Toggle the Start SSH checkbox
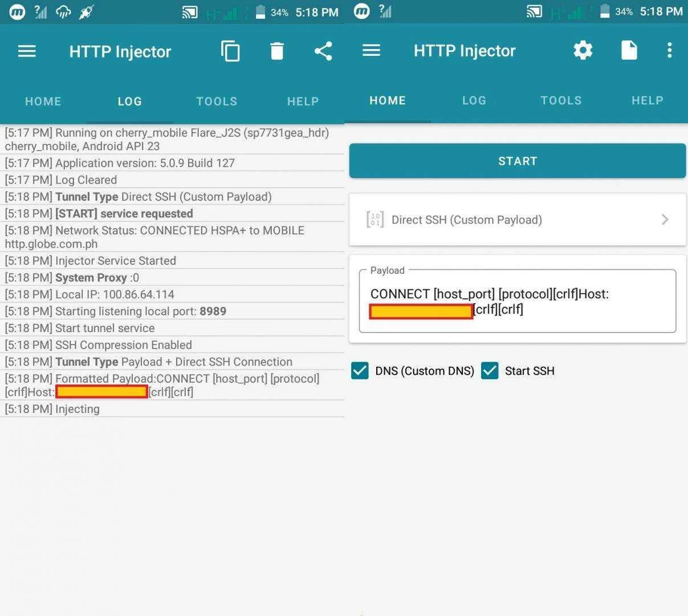The image size is (688, 616). [490, 371]
